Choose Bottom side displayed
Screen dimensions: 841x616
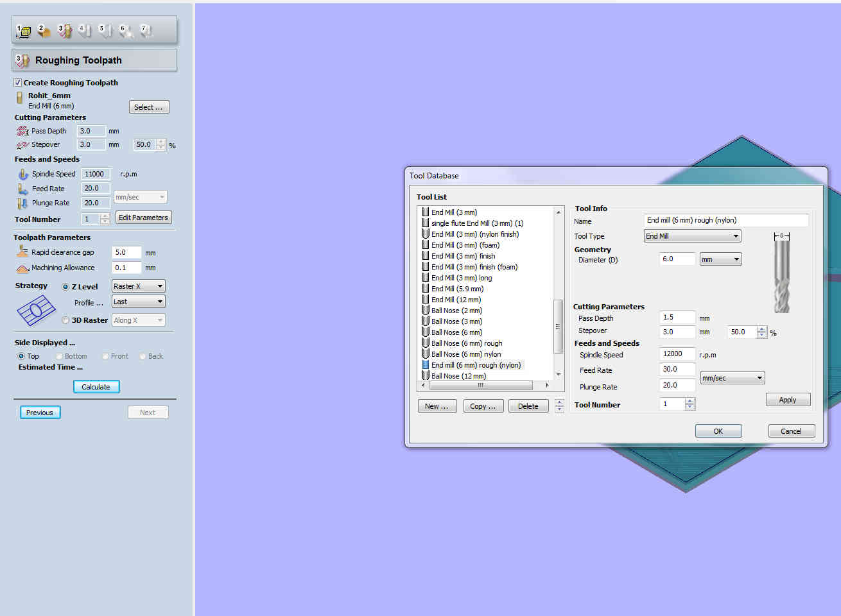click(x=59, y=356)
